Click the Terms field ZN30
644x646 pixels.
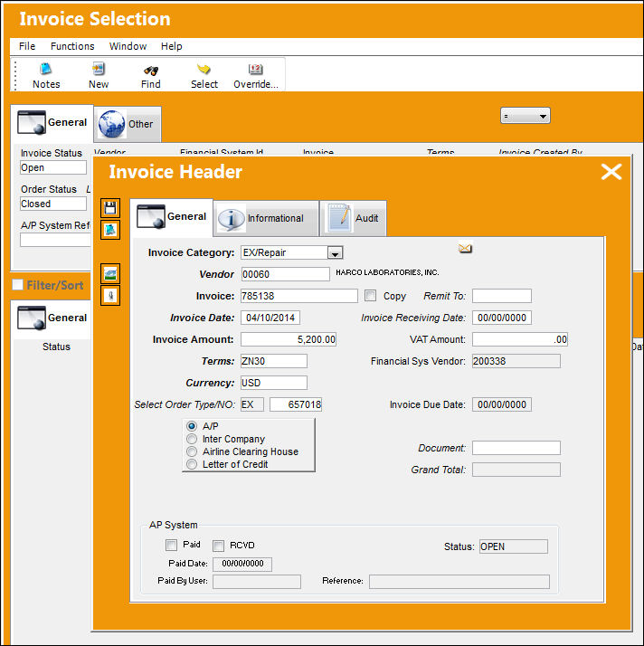point(274,361)
